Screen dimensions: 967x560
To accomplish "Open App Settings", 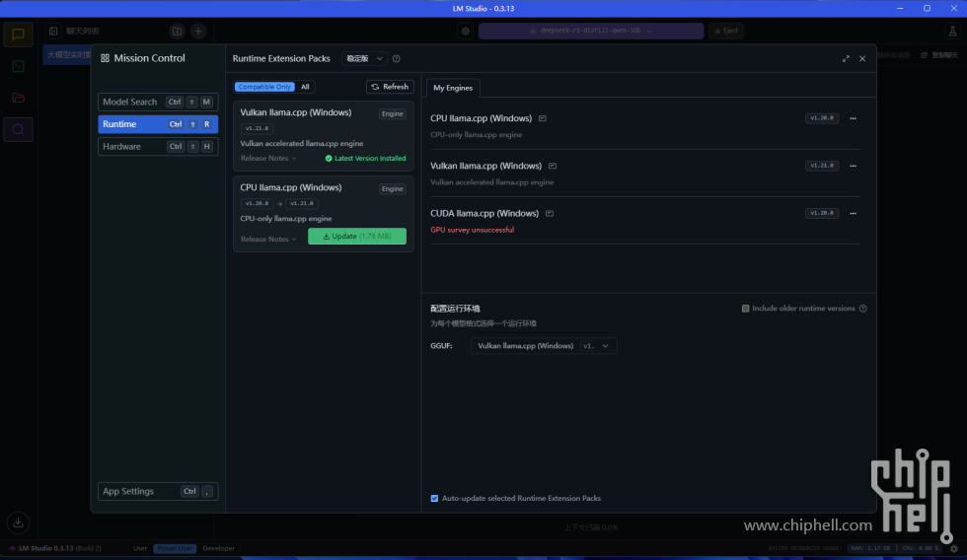I will click(x=158, y=491).
